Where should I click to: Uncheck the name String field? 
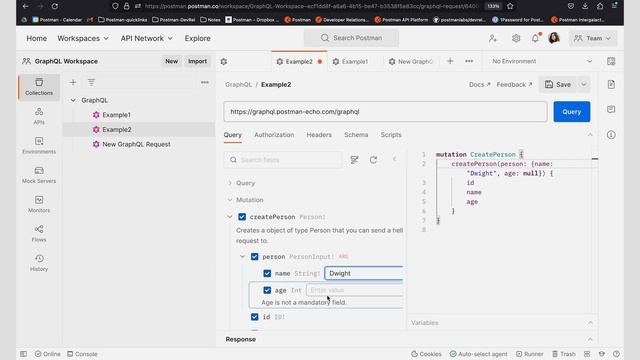click(x=267, y=273)
